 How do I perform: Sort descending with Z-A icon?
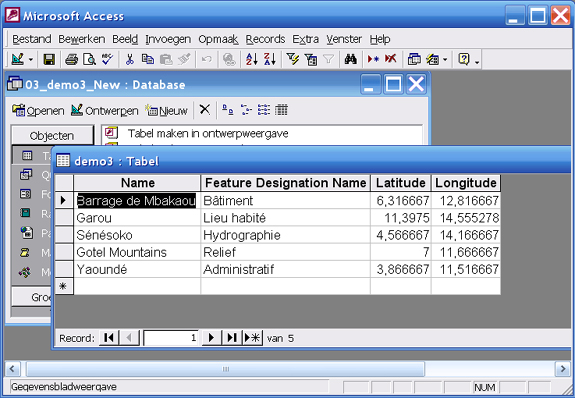coord(270,59)
